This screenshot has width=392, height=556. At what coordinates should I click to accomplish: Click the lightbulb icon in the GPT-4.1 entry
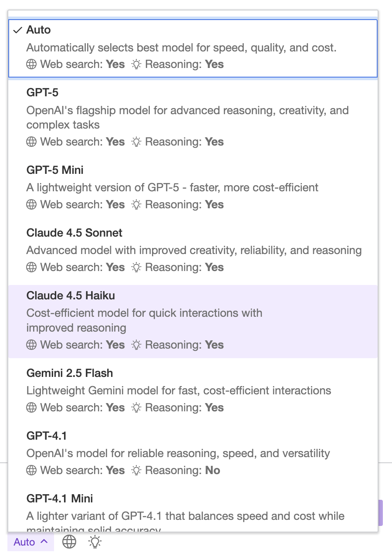point(136,470)
